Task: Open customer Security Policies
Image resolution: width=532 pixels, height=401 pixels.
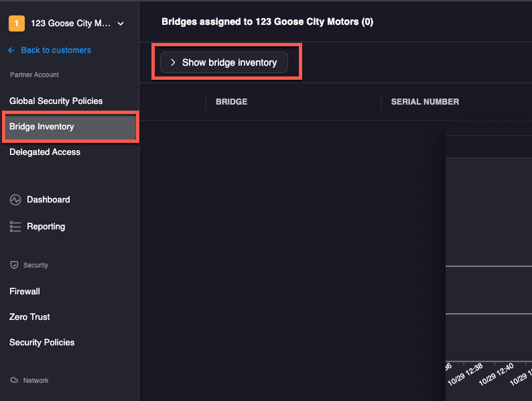Action: click(42, 343)
